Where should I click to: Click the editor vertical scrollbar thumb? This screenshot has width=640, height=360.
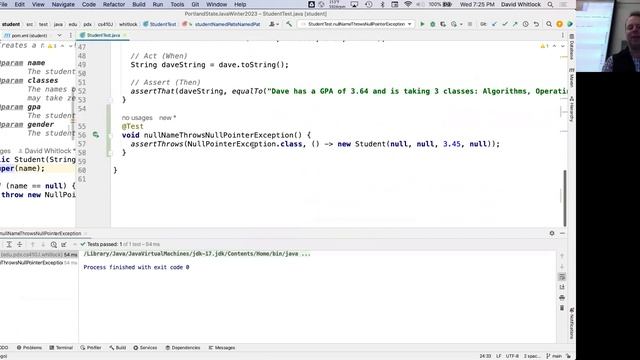(x=565, y=198)
